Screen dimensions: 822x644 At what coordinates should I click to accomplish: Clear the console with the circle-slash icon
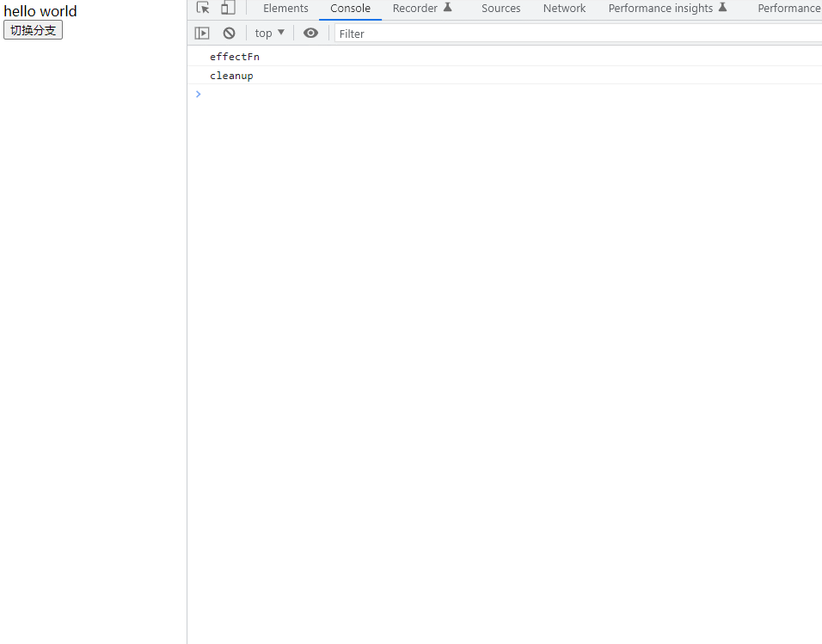[229, 34]
